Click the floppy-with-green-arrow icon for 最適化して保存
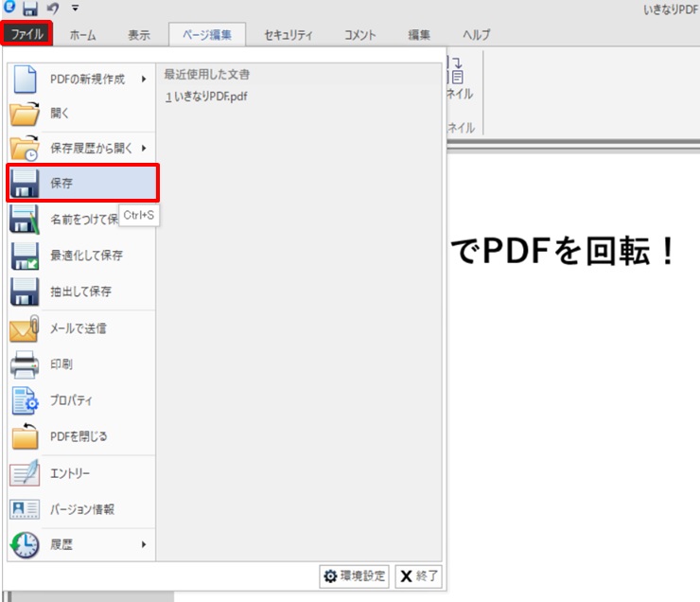700x602 pixels. (x=25, y=256)
